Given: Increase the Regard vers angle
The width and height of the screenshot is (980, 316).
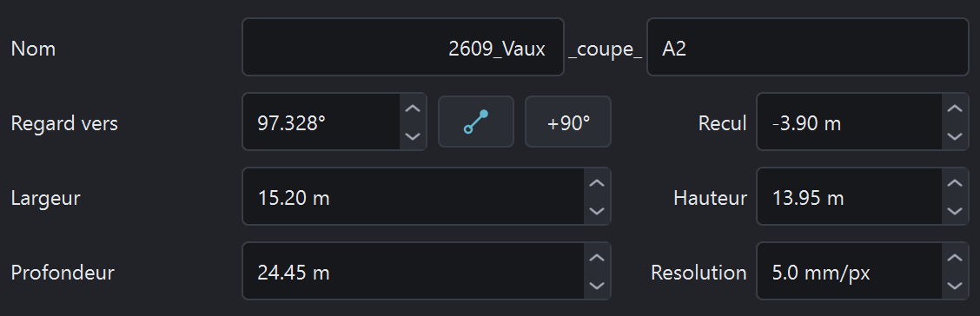Looking at the screenshot, I should tap(413, 109).
